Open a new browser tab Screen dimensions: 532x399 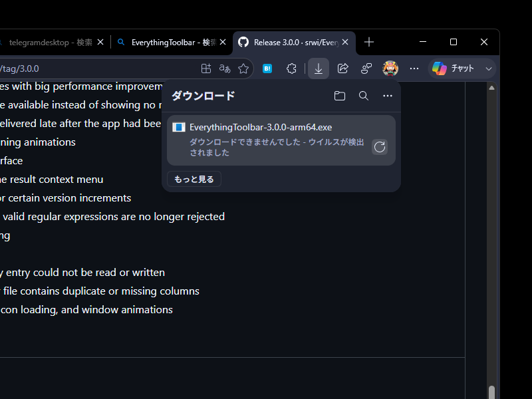[x=369, y=42]
